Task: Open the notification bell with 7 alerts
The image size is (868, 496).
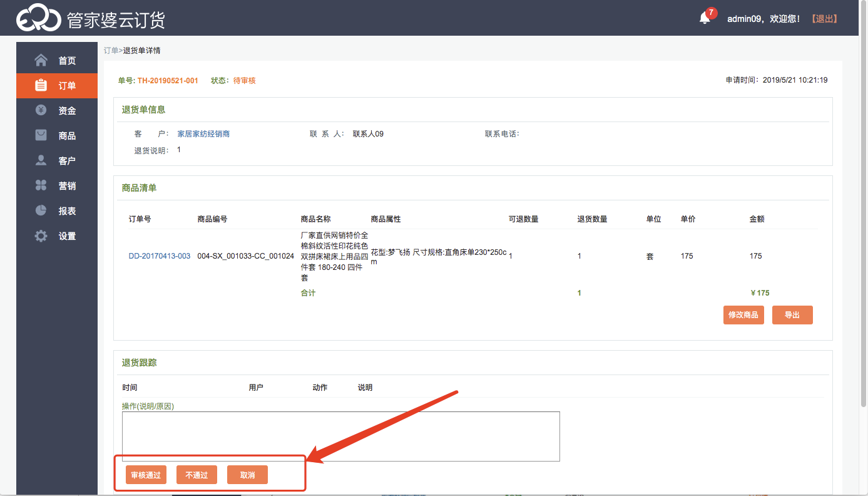Action: [705, 18]
